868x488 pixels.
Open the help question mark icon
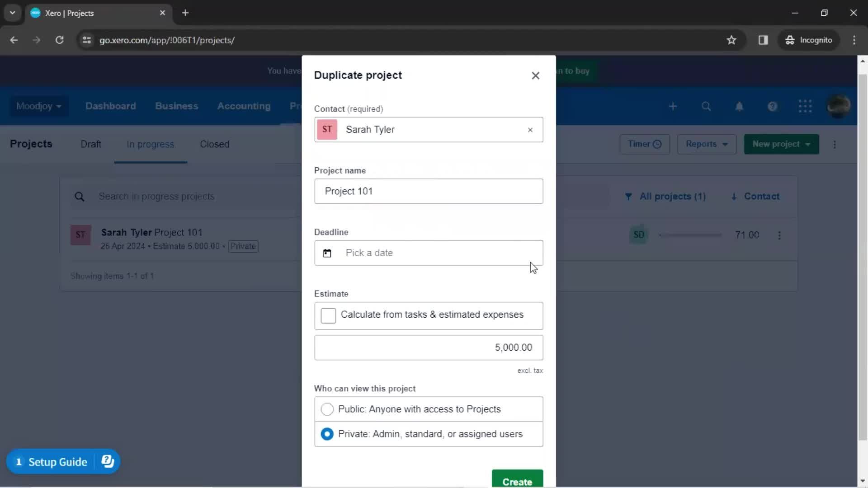[772, 106]
